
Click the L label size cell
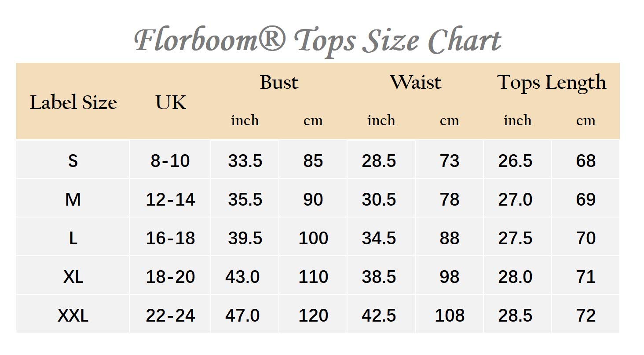click(x=73, y=238)
